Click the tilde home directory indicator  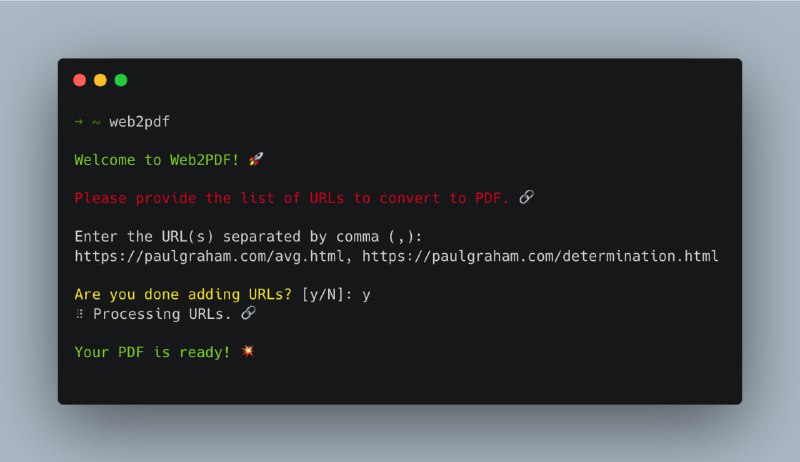96,122
